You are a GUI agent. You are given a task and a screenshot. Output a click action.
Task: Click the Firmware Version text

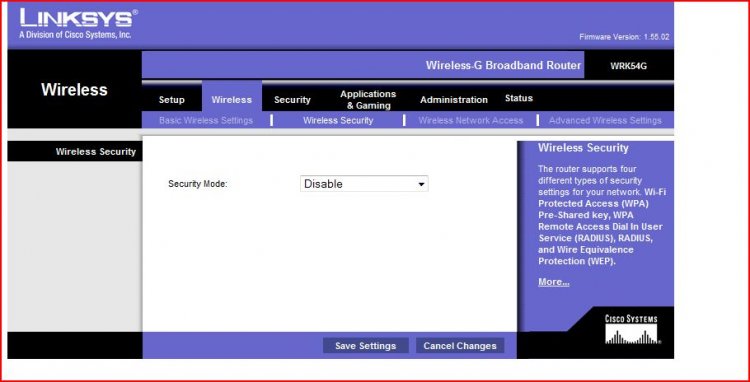(624, 37)
